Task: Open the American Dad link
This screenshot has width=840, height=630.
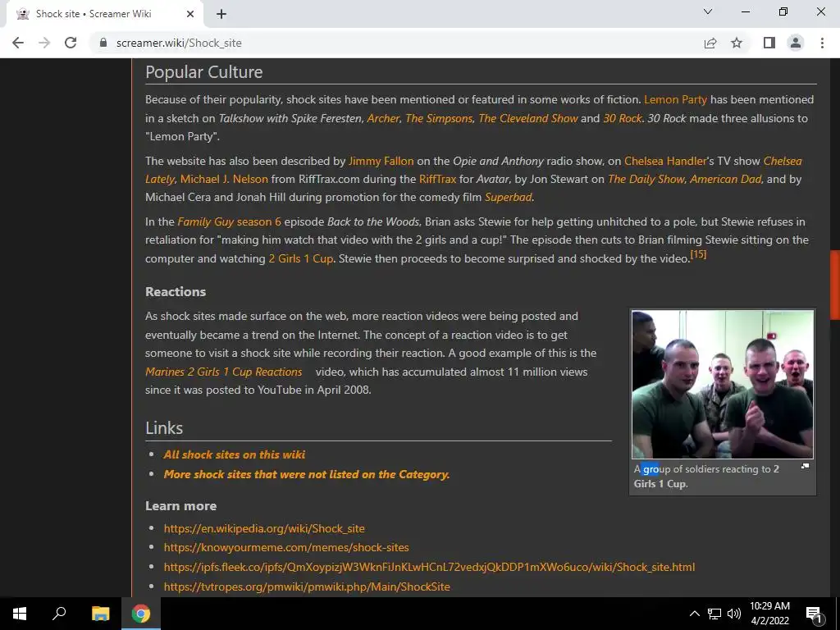Action: (x=725, y=180)
